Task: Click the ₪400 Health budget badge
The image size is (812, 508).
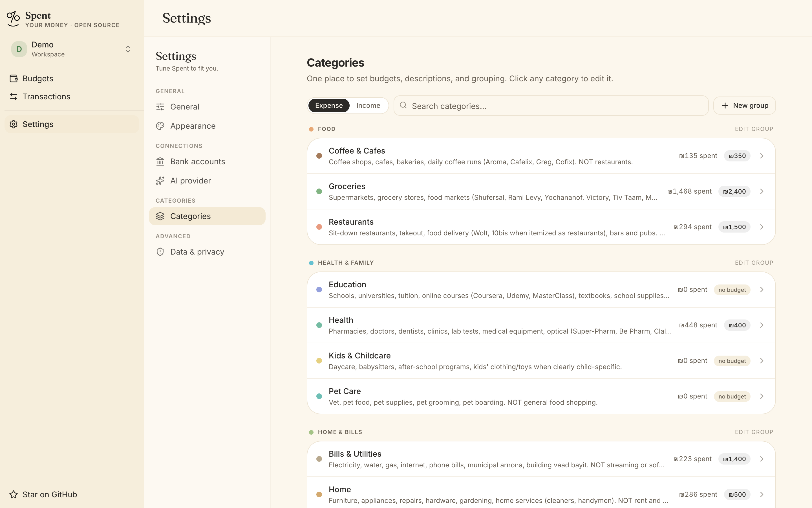Action: 737,325
